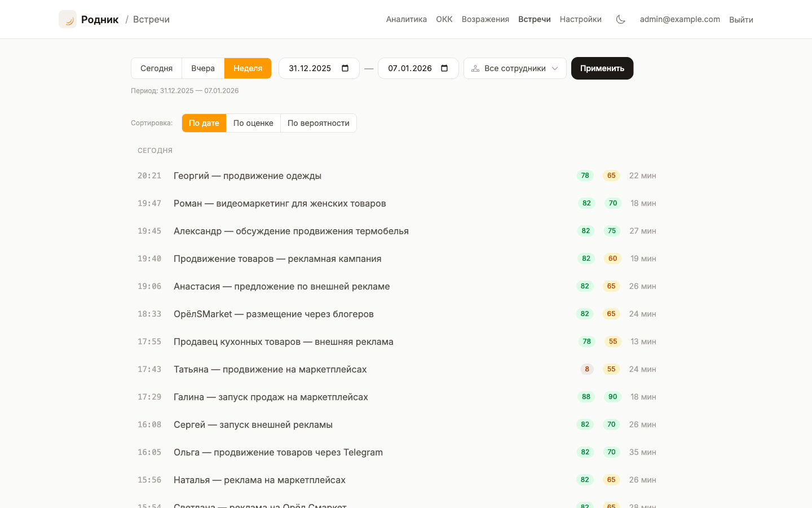Viewport: 812px width, 508px height.
Task: Click the person icon in employees selector
Action: pos(475,68)
